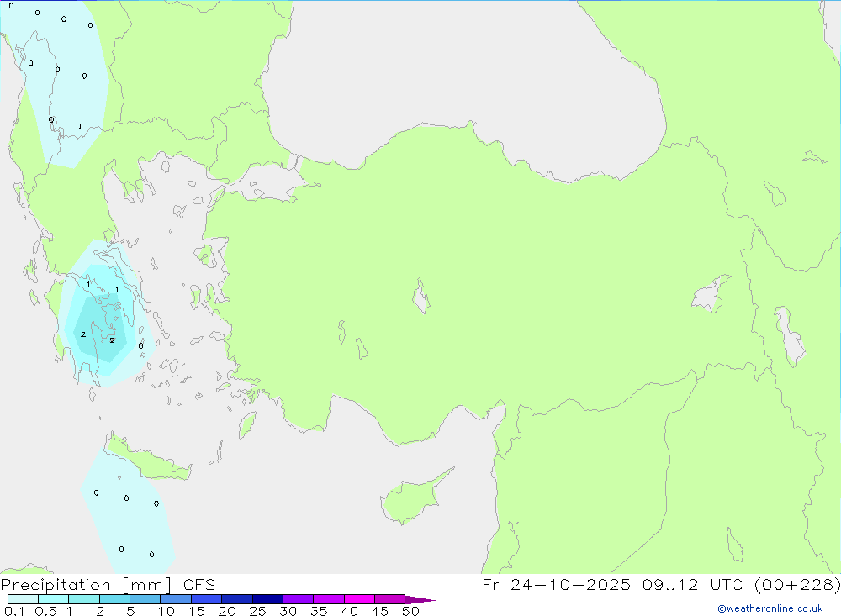This screenshot has height=616, width=841.
Task: Select the 40–45 mm magenta swatch
Action: 359,599
